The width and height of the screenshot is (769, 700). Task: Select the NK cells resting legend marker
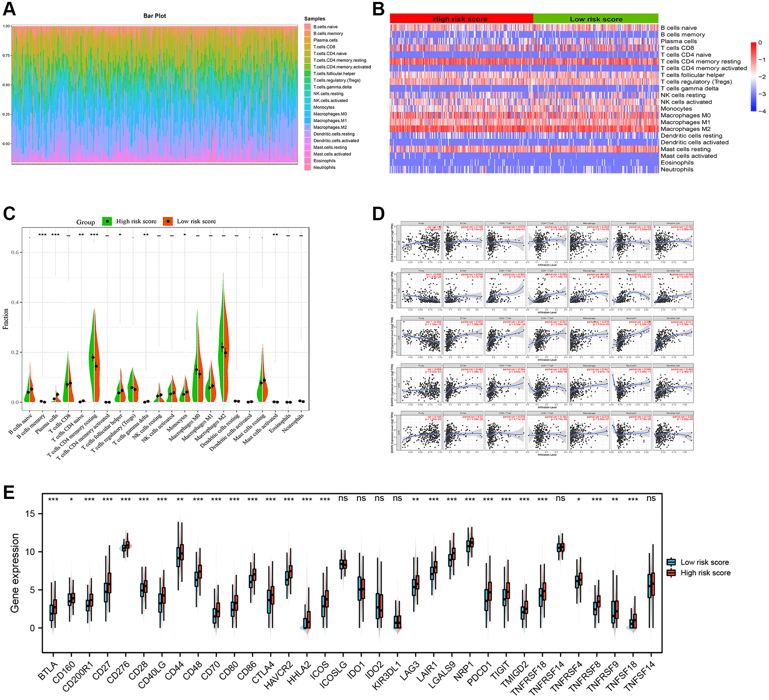coord(308,93)
